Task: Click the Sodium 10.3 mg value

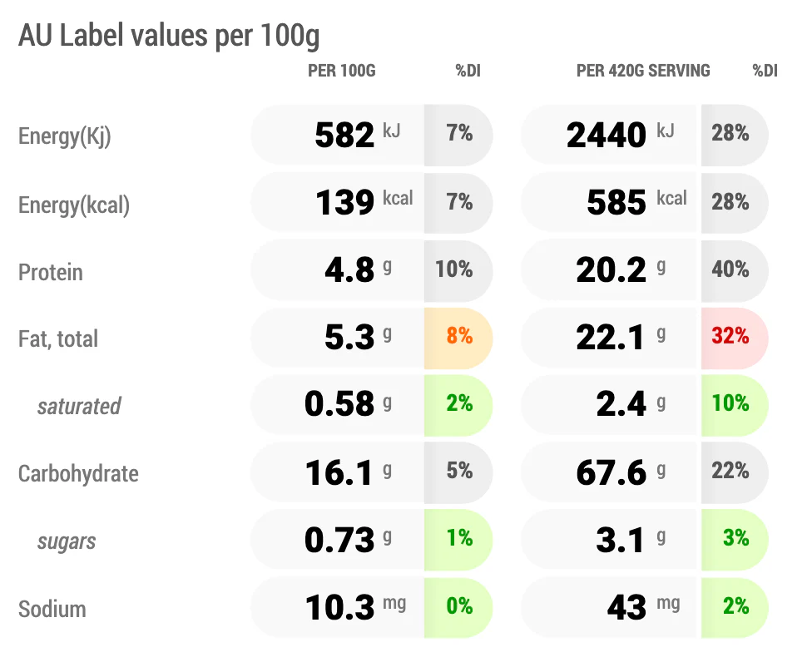Action: point(355,607)
